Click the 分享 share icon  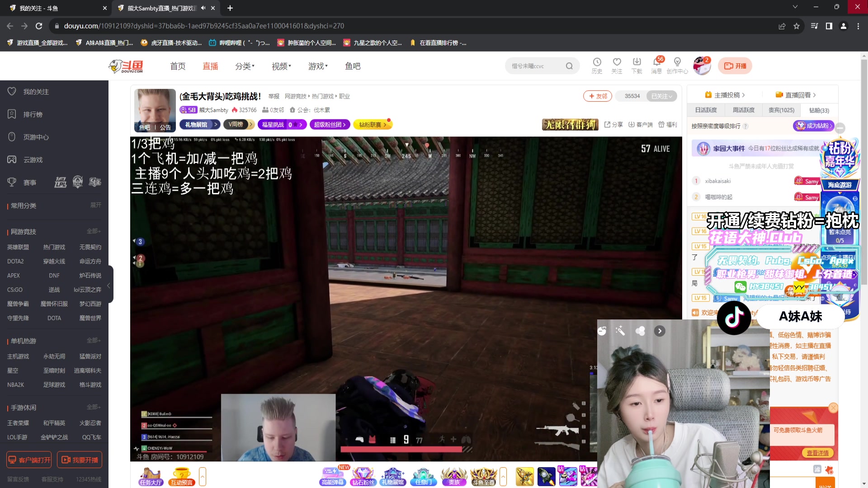tap(613, 124)
